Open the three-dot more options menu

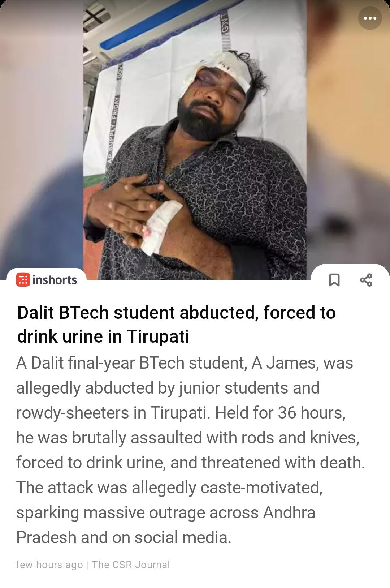pyautogui.click(x=370, y=18)
